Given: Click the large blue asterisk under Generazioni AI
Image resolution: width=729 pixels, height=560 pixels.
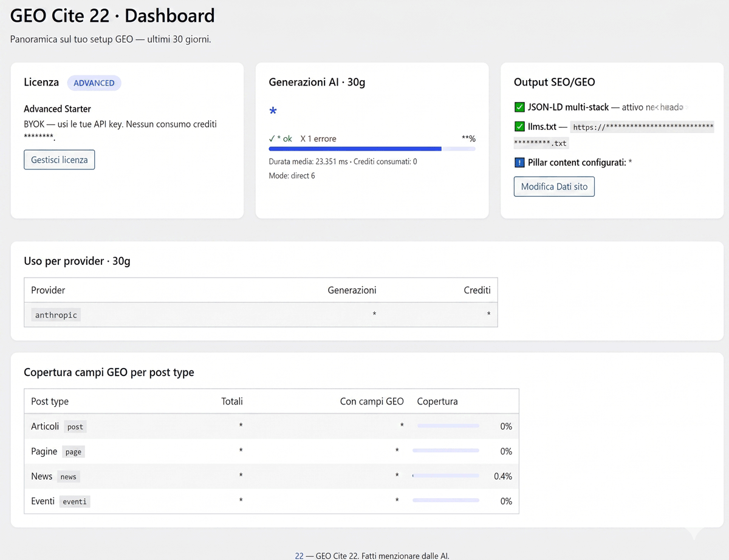Looking at the screenshot, I should (x=273, y=112).
